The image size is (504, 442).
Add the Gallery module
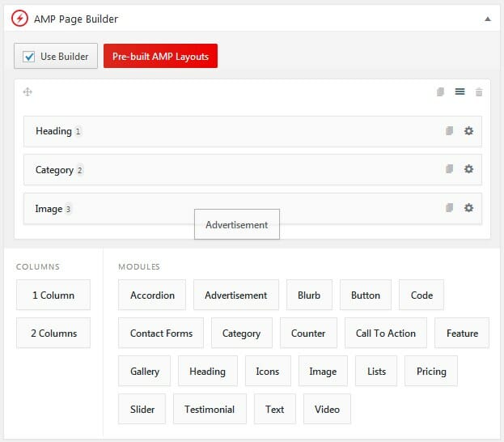[x=144, y=371]
